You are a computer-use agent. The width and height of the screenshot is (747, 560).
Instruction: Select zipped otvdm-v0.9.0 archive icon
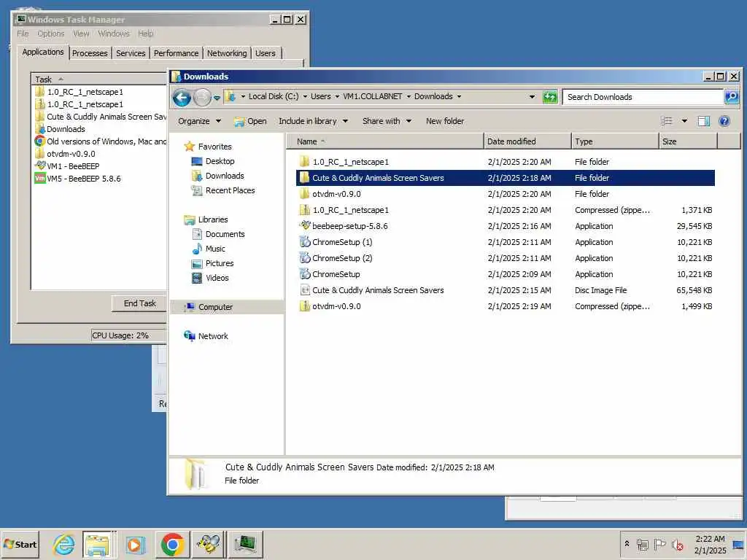click(305, 306)
